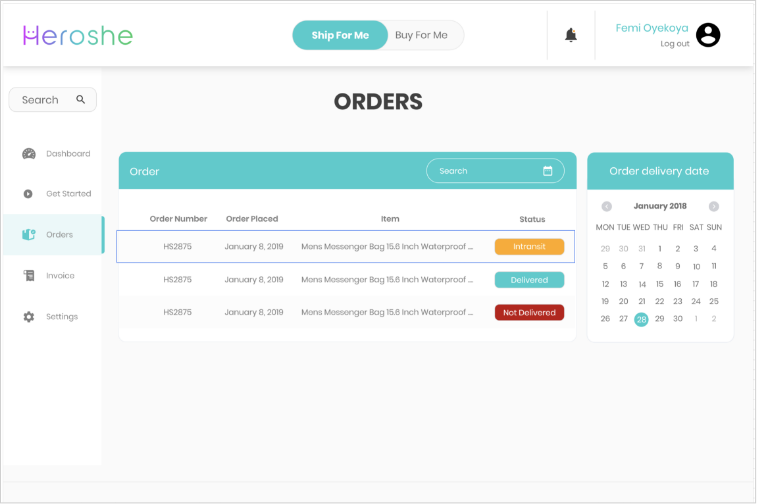Focus the Order panel search field
This screenshot has width=757, height=504.
point(495,171)
